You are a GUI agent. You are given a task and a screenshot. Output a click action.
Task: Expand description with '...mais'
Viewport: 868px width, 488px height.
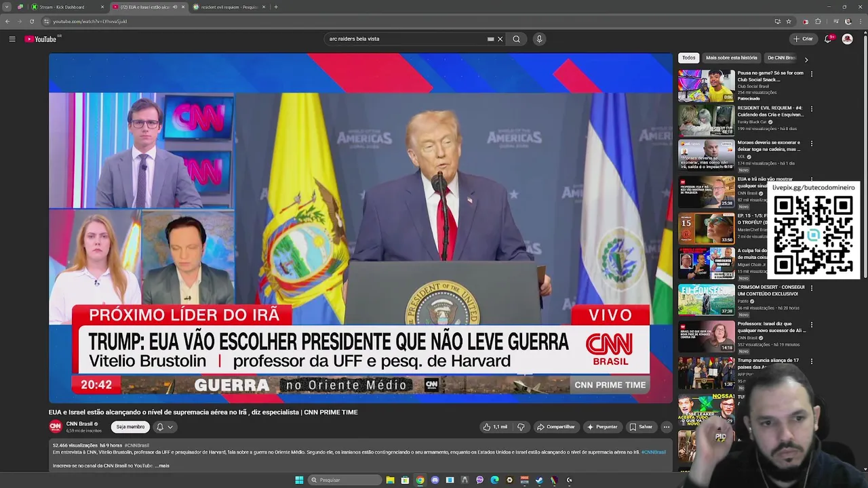coord(162,466)
